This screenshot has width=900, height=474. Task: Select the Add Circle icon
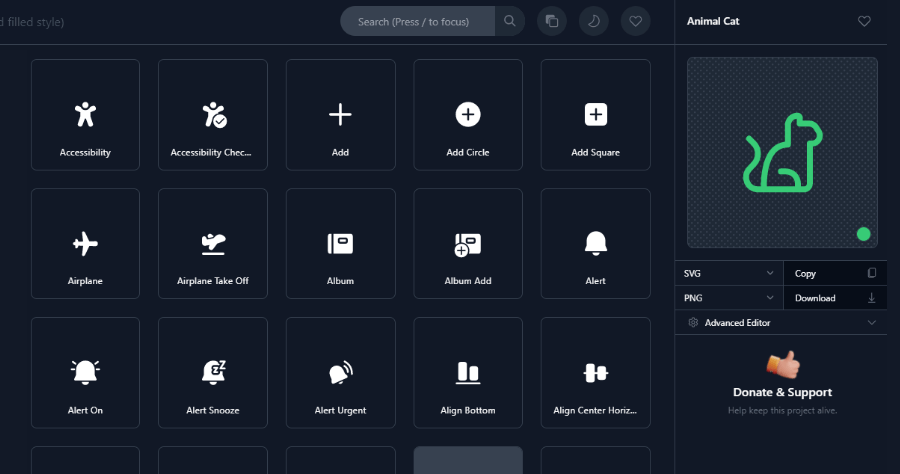coord(468,115)
